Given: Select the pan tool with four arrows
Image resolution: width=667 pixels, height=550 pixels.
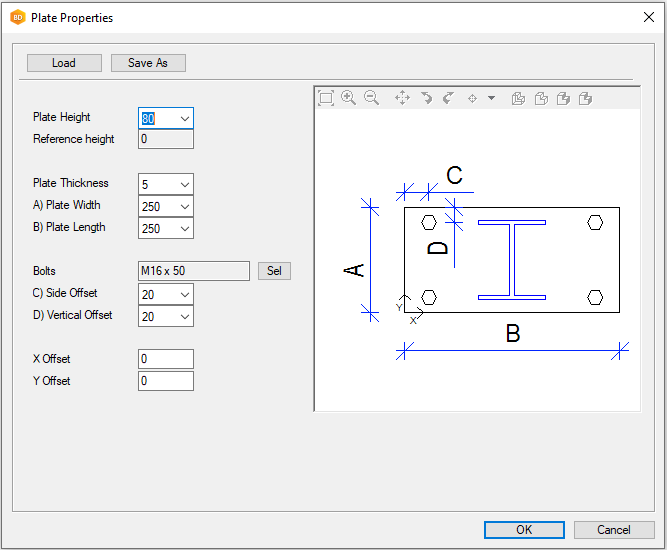Looking at the screenshot, I should coord(402,98).
